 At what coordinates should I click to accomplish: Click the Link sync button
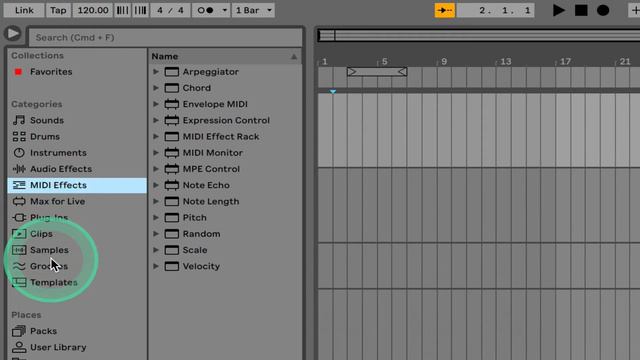point(24,10)
